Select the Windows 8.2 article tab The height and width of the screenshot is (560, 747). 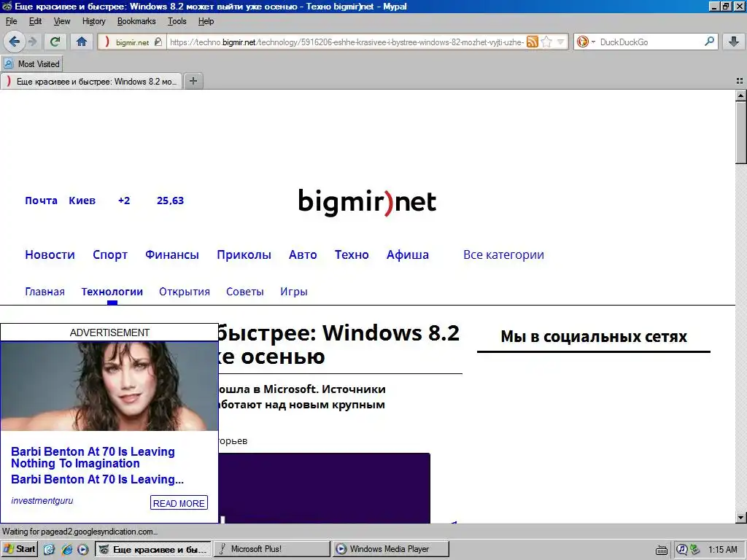(91, 82)
